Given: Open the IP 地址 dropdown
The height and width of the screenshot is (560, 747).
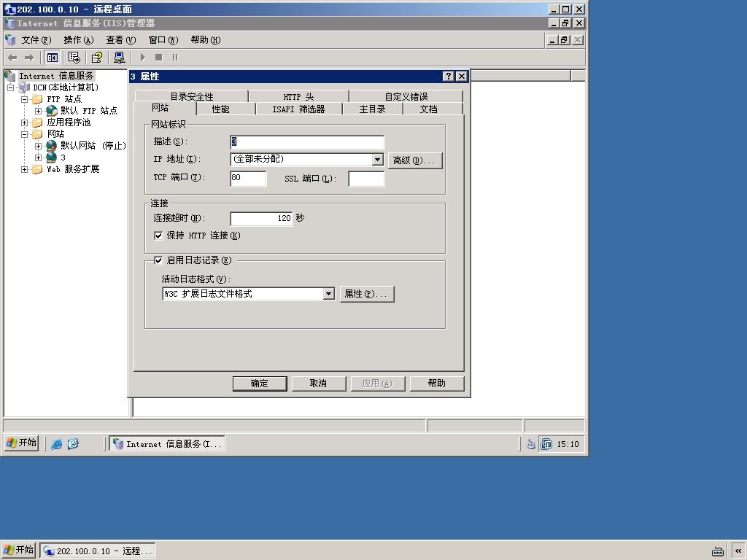Looking at the screenshot, I should (377, 160).
